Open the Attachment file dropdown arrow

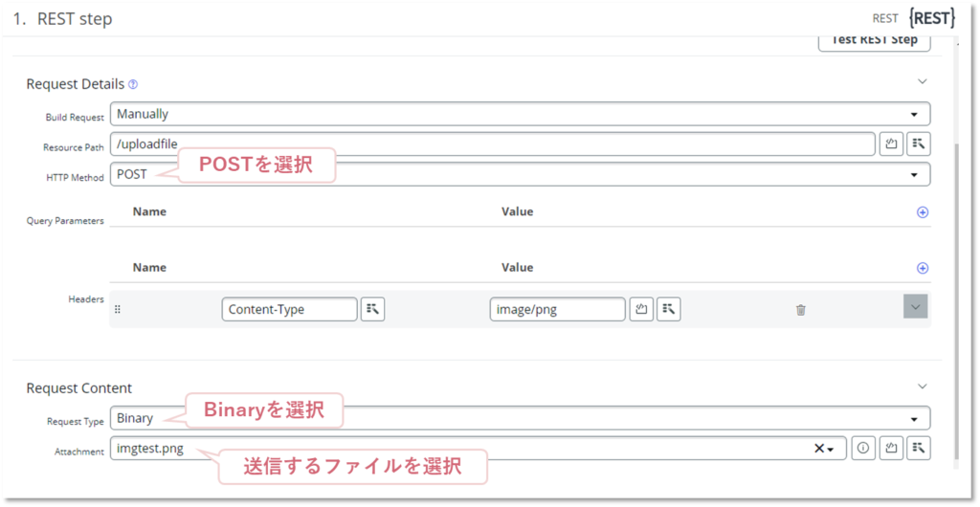(831, 449)
